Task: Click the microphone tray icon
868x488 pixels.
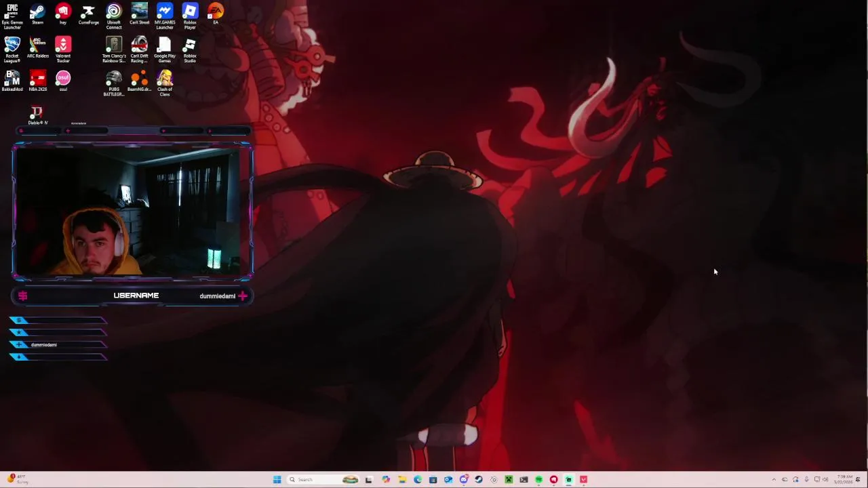Action: [x=806, y=479]
